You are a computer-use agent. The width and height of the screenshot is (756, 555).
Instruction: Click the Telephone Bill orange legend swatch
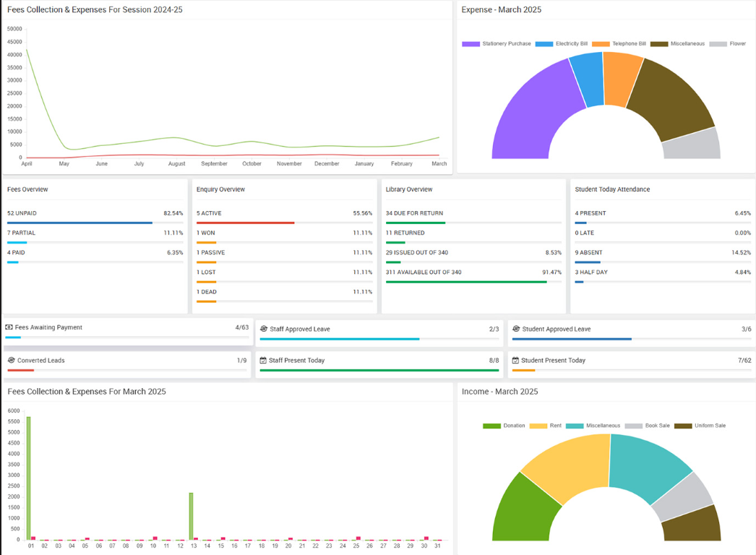pyautogui.click(x=601, y=44)
